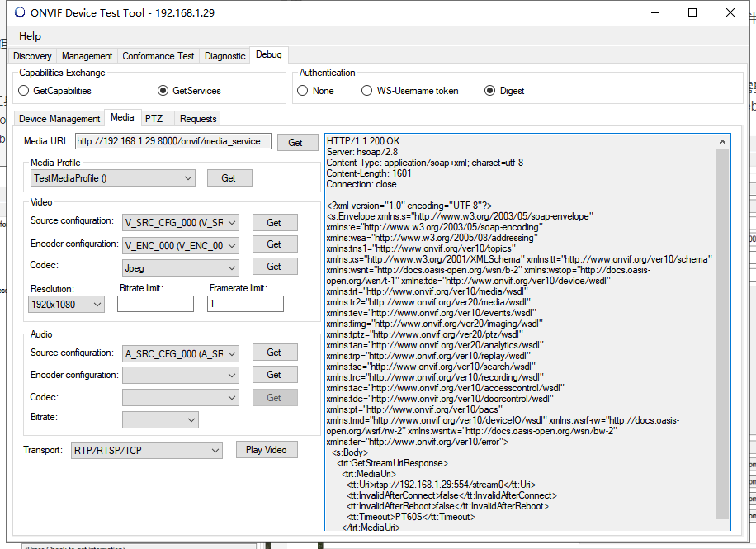The height and width of the screenshot is (549, 756).
Task: Open the Conformance Test tab
Action: pos(158,56)
